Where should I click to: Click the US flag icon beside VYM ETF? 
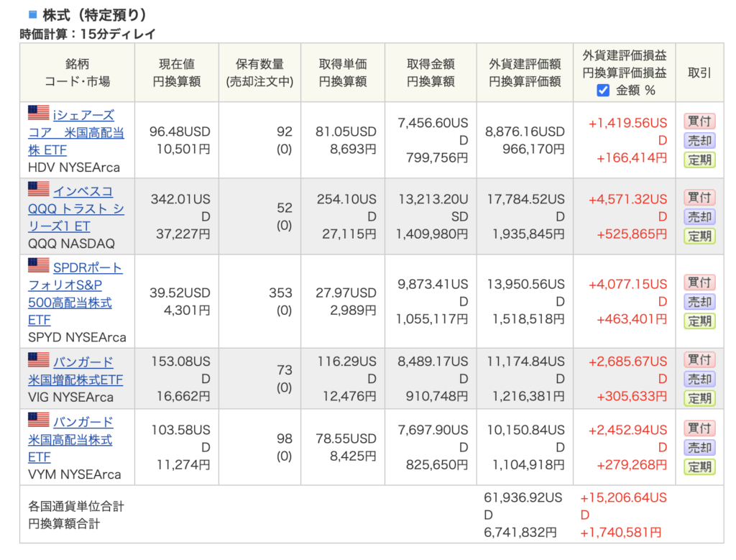[x=39, y=420]
